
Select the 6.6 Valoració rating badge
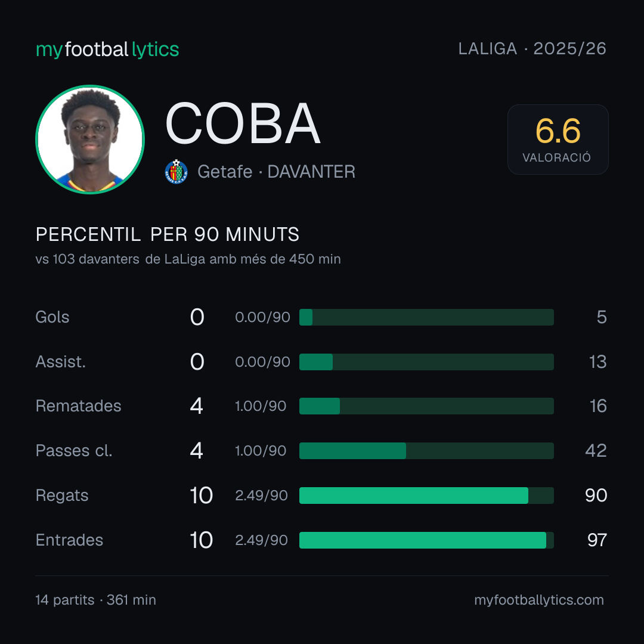[x=558, y=139]
